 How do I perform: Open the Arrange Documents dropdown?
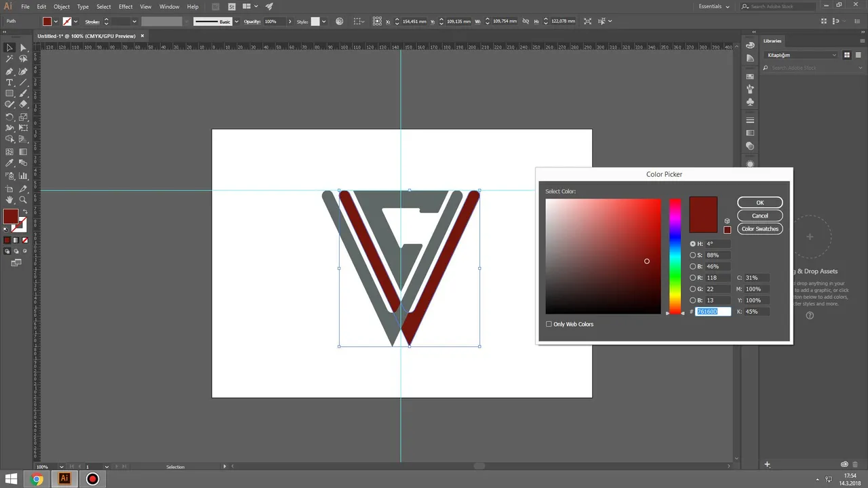point(249,7)
